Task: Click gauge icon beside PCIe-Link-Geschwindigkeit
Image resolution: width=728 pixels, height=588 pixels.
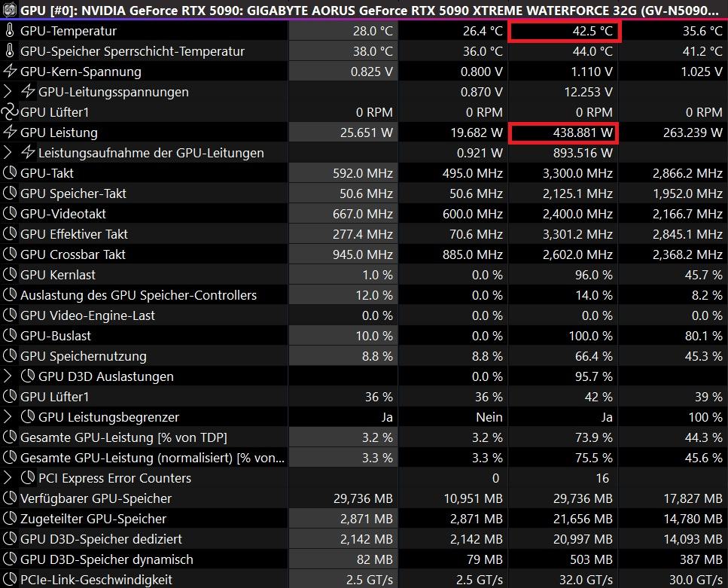Action: 10,580
